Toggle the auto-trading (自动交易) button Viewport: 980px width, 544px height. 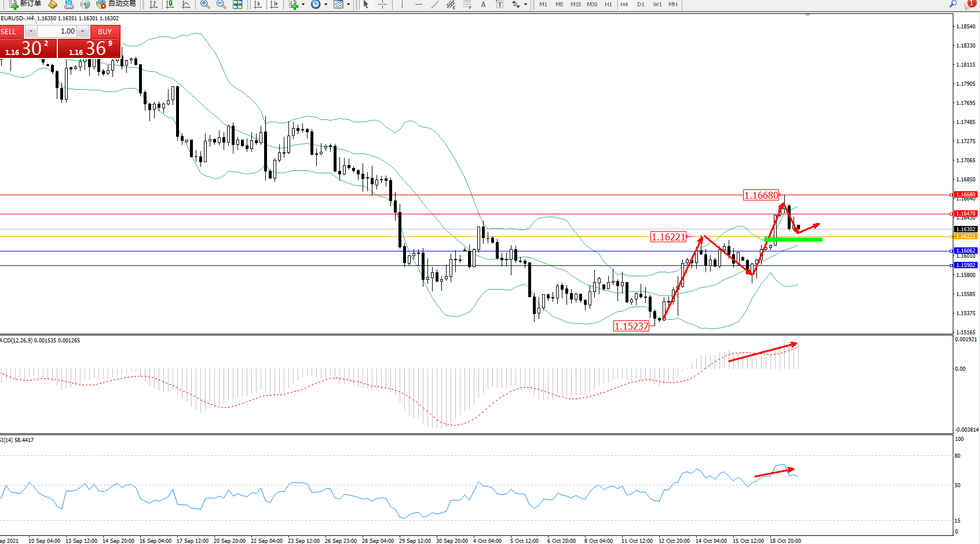[x=116, y=4]
